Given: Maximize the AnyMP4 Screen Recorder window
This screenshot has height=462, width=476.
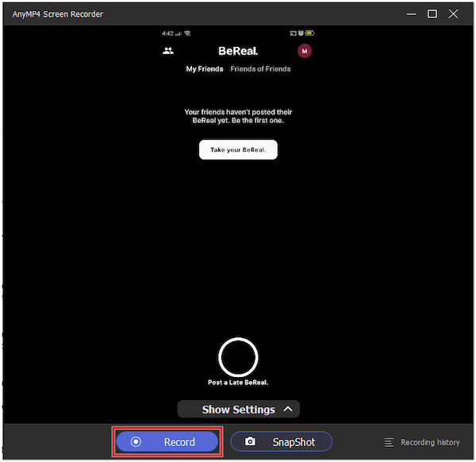Looking at the screenshot, I should pyautogui.click(x=432, y=14).
